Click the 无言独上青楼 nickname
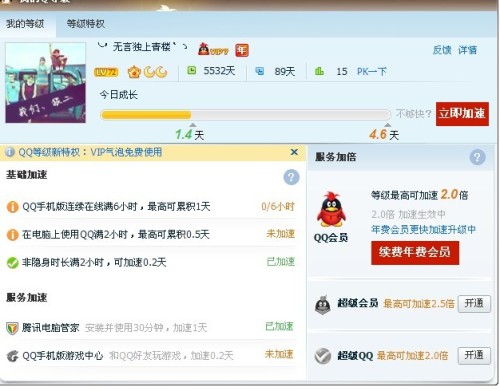The image size is (500, 391). pyautogui.click(x=141, y=47)
